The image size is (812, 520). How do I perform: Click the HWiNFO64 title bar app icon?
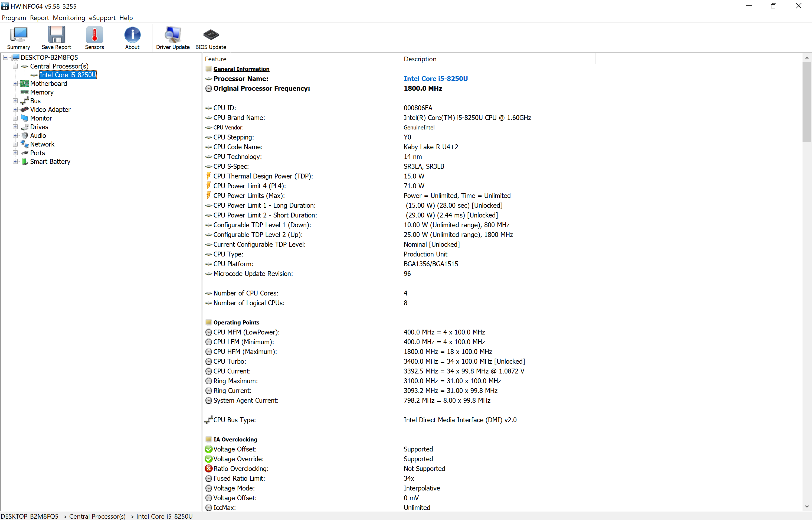(x=5, y=6)
